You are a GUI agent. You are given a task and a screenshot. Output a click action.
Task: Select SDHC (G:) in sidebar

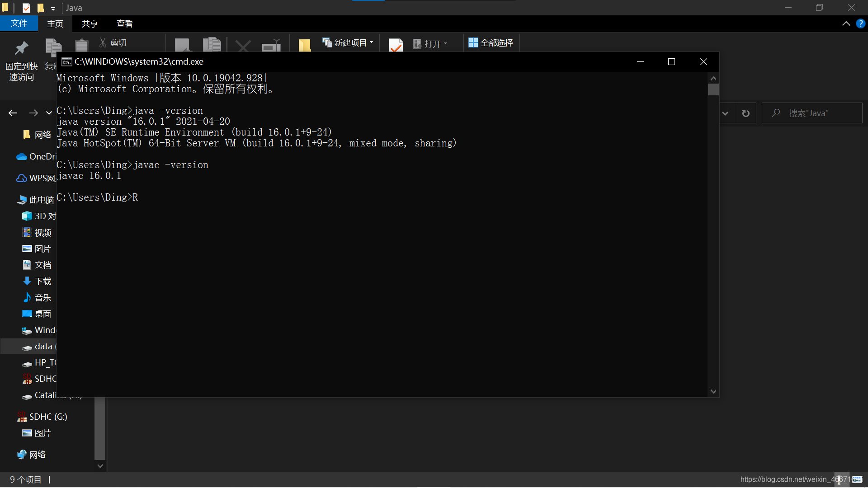tap(42, 417)
